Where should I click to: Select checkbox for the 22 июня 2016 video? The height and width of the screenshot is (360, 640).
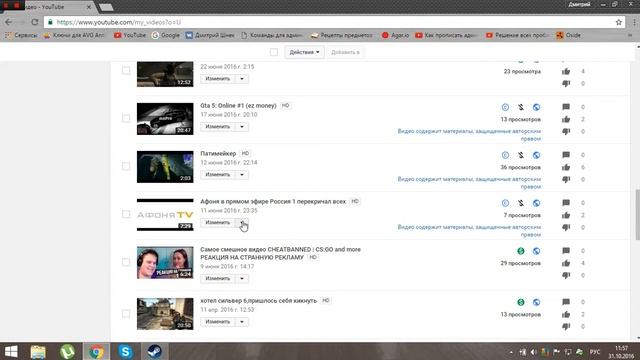point(126,71)
